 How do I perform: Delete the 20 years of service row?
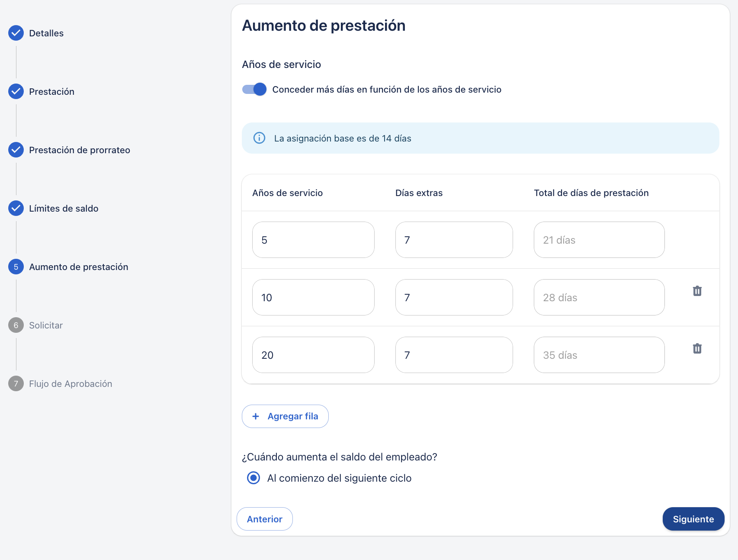pos(697,348)
